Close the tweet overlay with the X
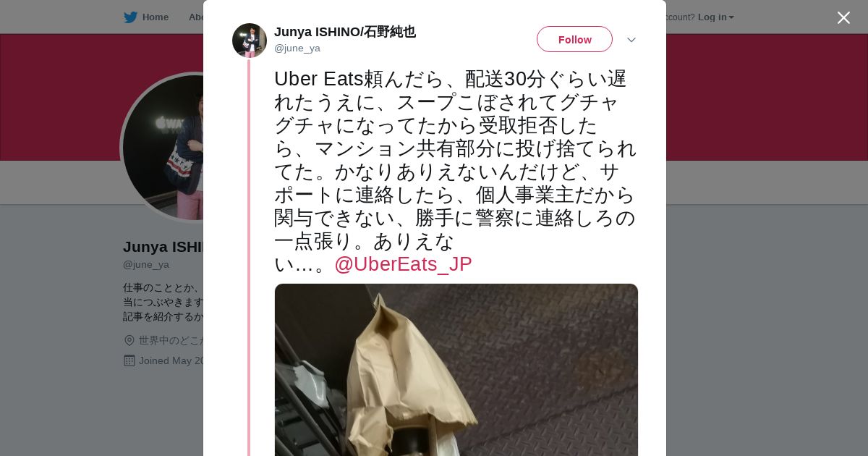This screenshot has height=456, width=868. [x=843, y=17]
